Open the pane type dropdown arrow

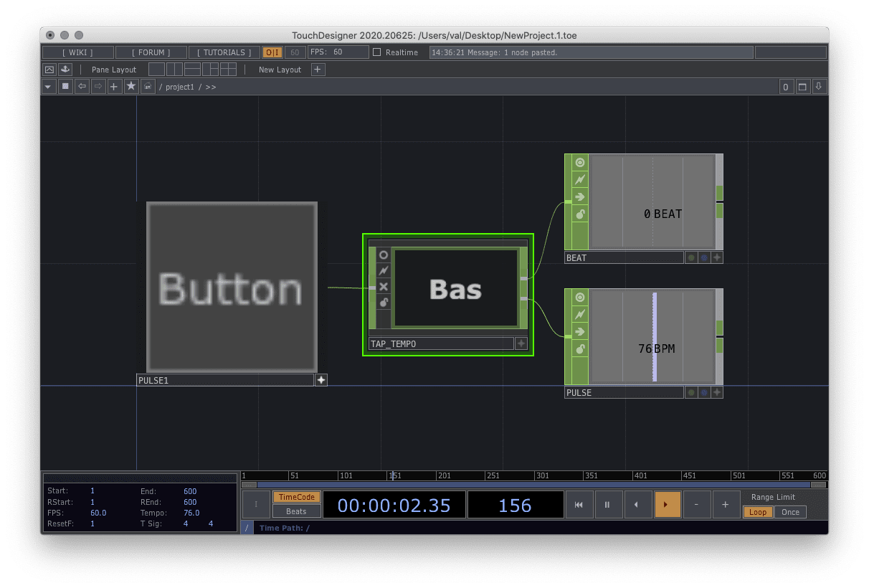[x=48, y=87]
